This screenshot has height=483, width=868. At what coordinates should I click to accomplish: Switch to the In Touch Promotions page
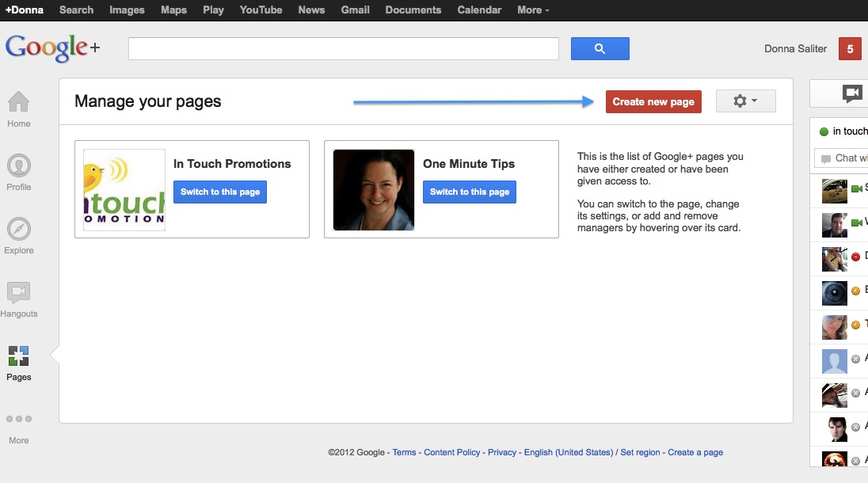coord(219,192)
